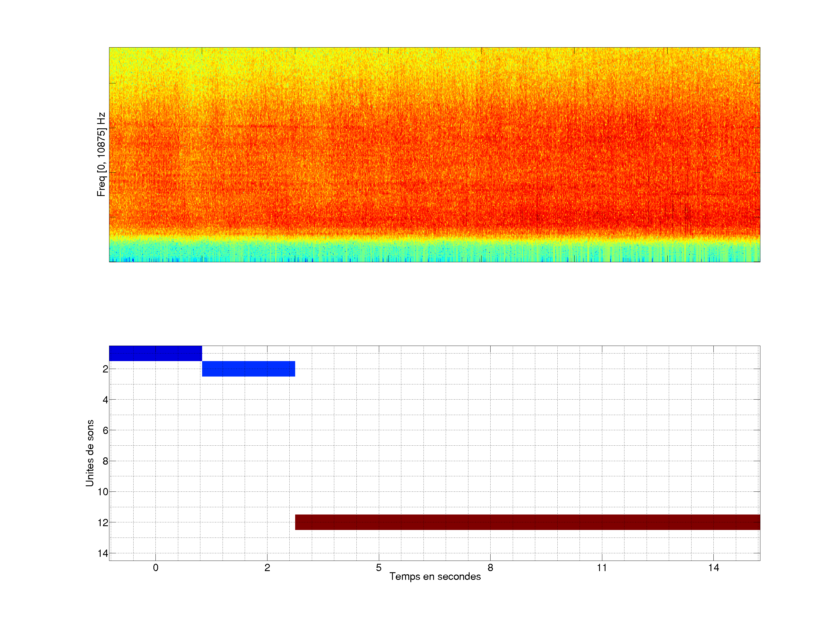Viewport: 840px width, 630px height.
Task: Click y-axis tick label 2 on lower plot
Action: 105,369
